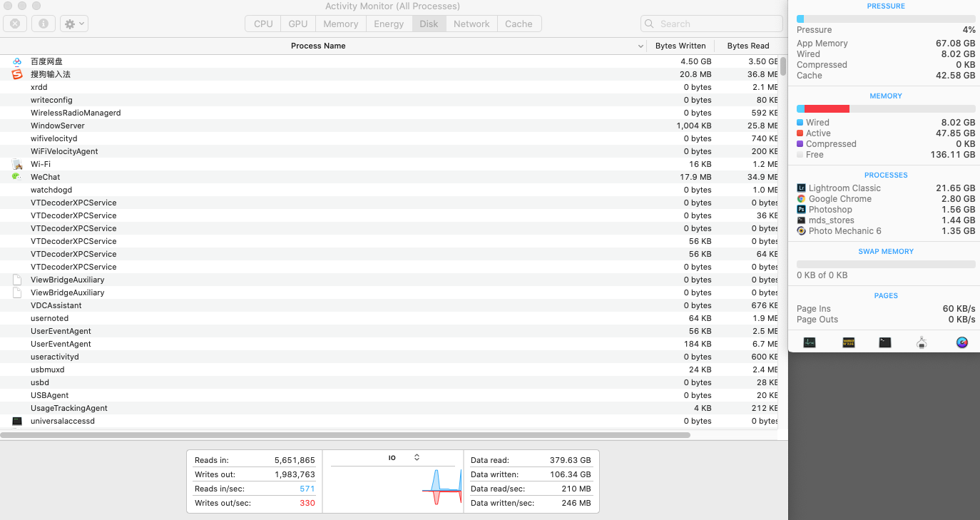This screenshot has width=980, height=520.
Task: Switch to the Cache tab
Action: click(x=519, y=24)
